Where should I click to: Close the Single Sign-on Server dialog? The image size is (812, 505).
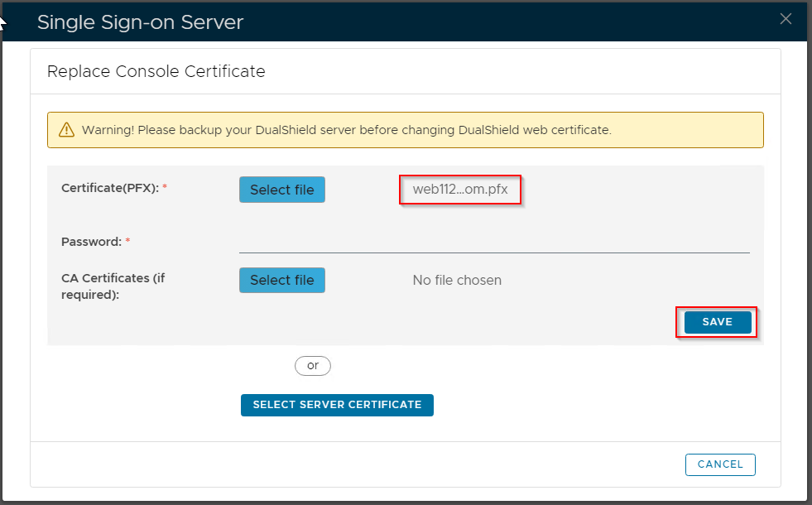786,19
